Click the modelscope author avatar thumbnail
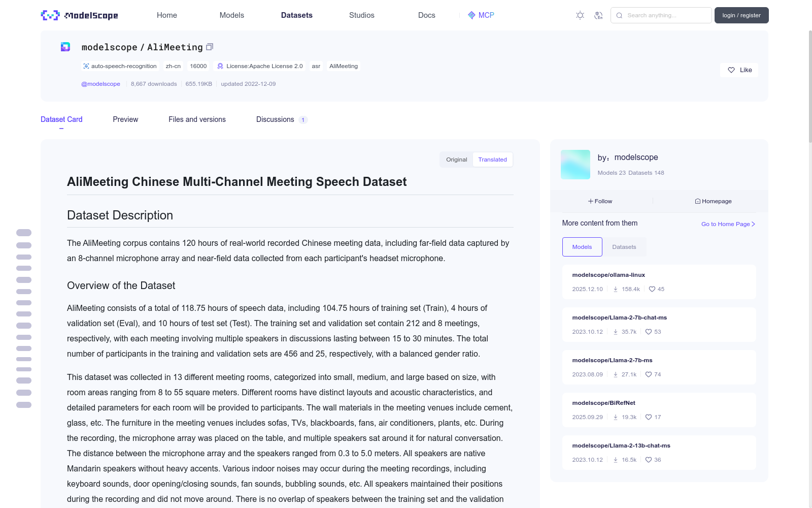812x508 pixels. (x=576, y=165)
